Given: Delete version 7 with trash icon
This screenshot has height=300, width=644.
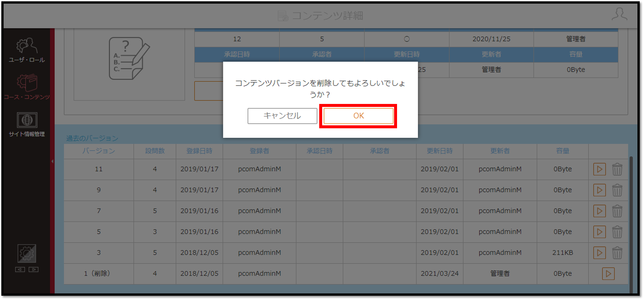Looking at the screenshot, I should [x=617, y=211].
